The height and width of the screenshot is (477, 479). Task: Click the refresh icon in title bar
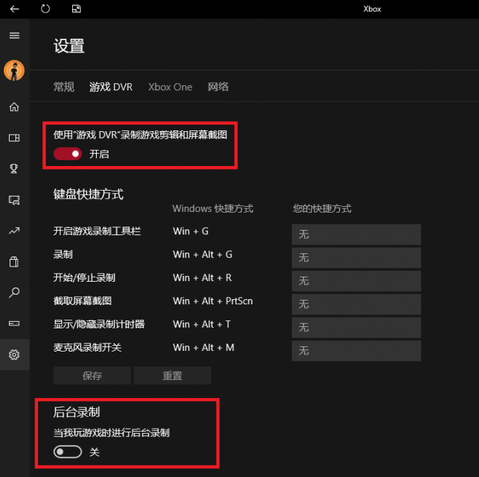45,9
